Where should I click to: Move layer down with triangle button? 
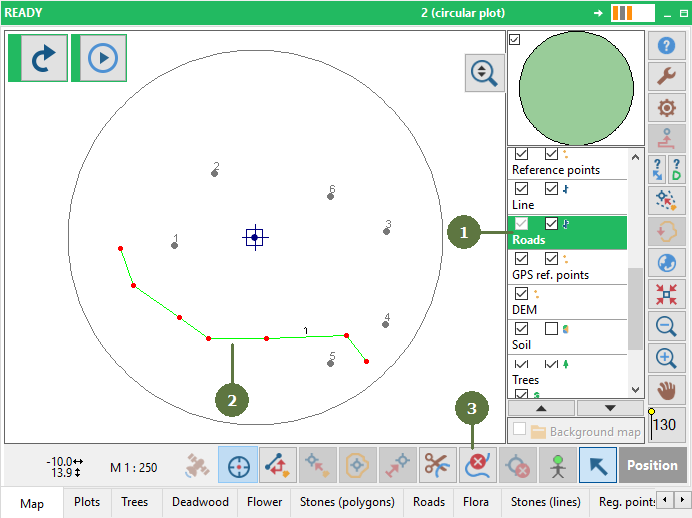[x=610, y=408]
